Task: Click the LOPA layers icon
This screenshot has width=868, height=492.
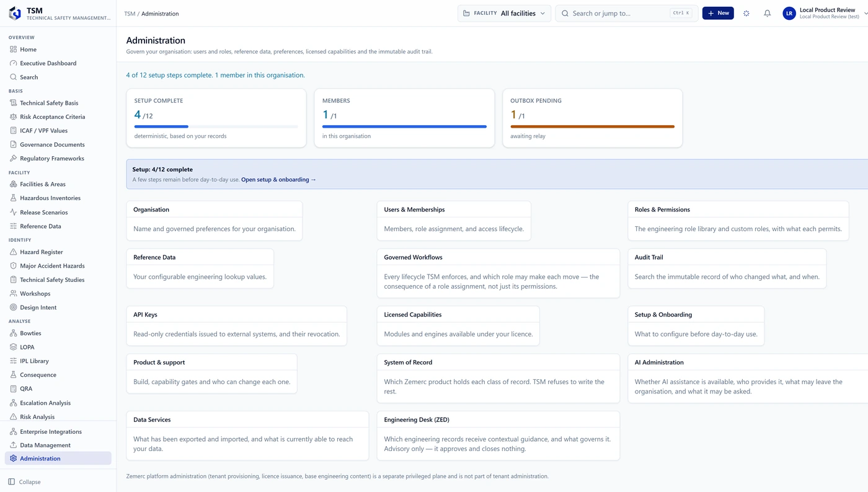Action: coord(13,347)
